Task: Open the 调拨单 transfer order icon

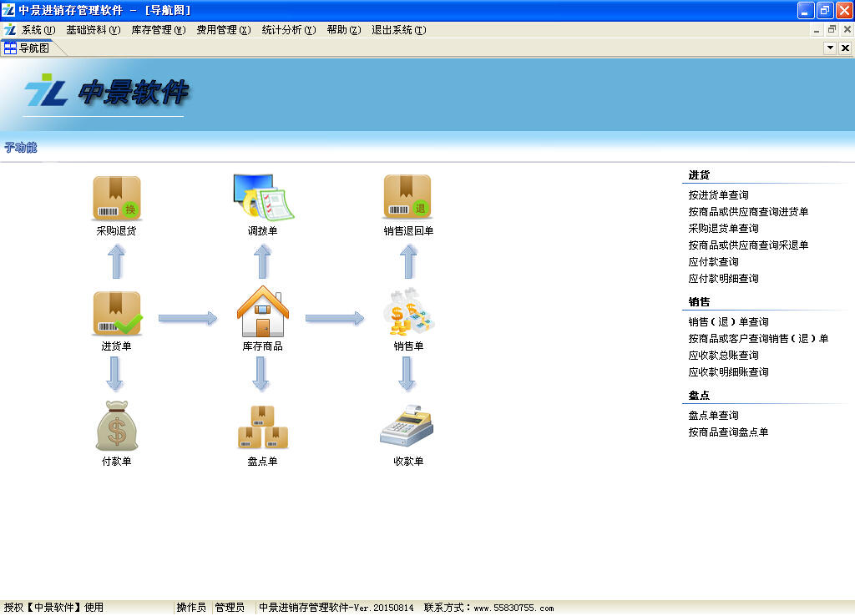Action: 262,198
